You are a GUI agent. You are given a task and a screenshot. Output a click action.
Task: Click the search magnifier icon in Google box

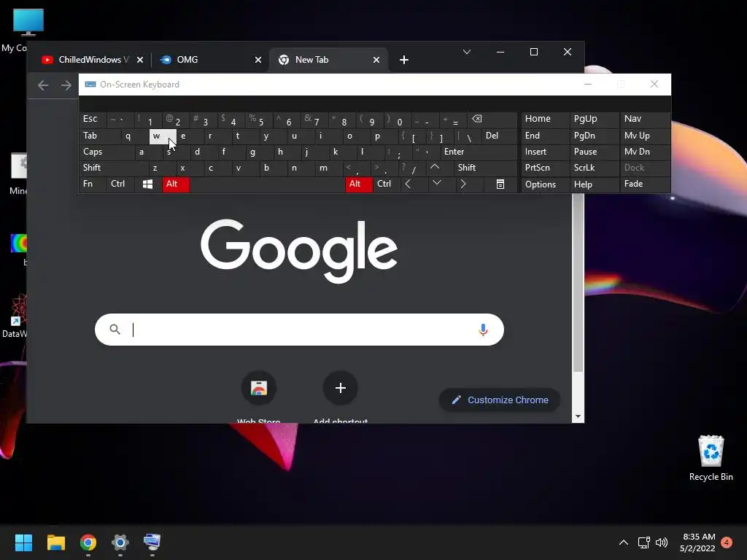pos(115,329)
